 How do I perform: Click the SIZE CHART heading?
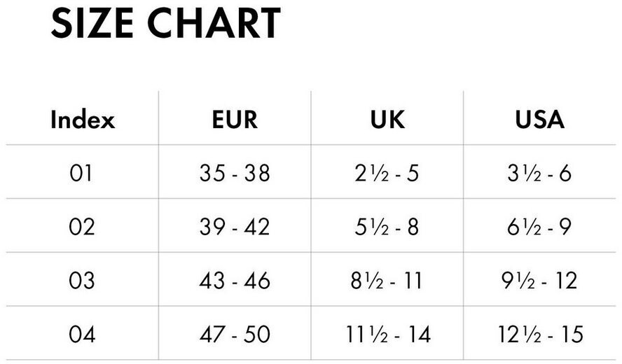166,24
